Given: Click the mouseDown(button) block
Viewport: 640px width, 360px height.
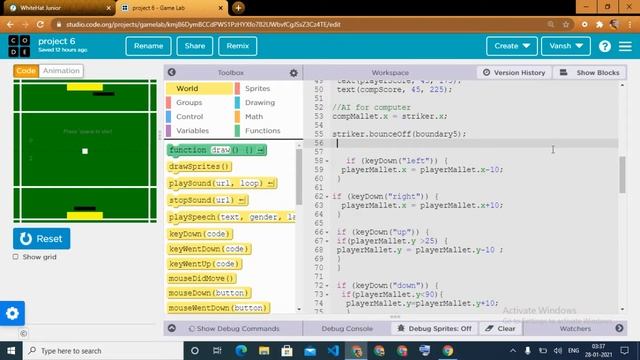Looking at the screenshot, I should tap(209, 293).
